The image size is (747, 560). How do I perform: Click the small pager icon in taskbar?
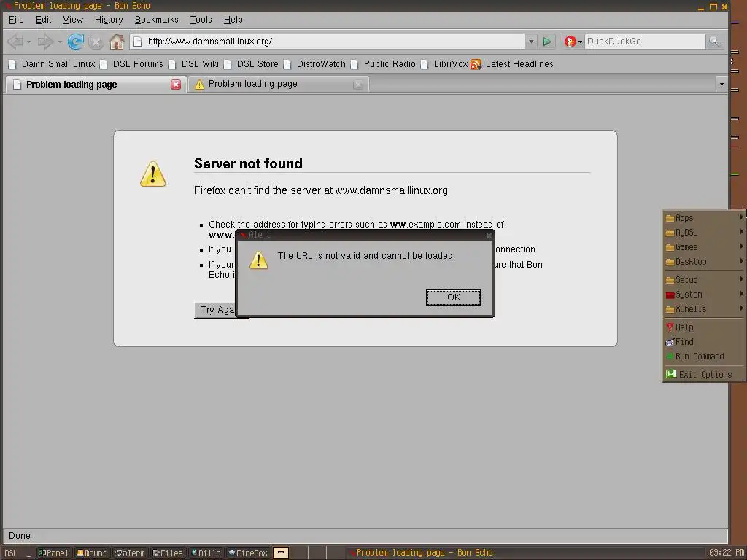point(281,553)
